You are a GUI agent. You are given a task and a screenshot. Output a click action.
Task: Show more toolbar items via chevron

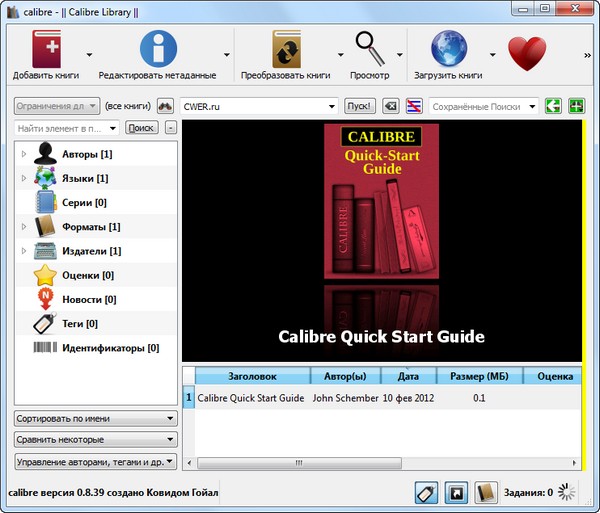tap(587, 55)
